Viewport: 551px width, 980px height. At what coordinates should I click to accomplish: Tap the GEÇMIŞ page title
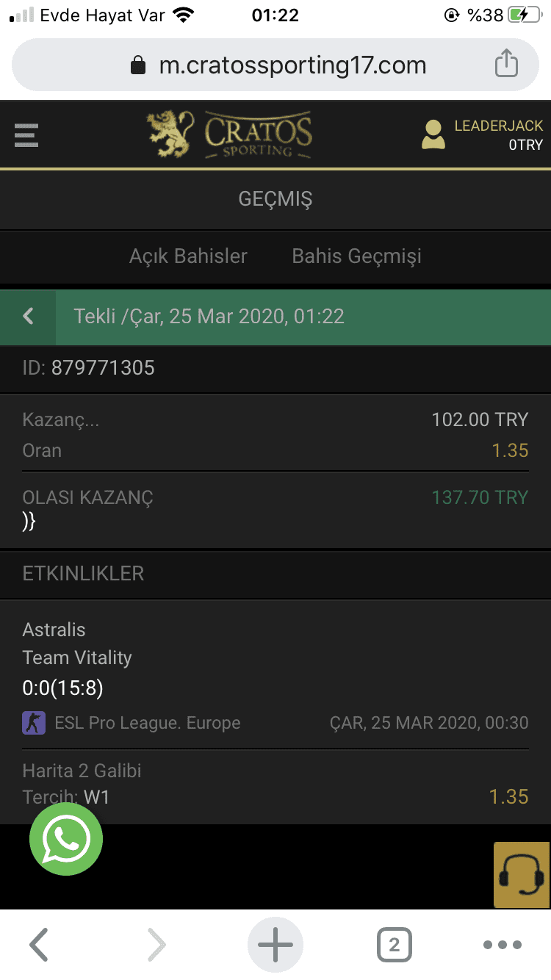pyautogui.click(x=275, y=199)
